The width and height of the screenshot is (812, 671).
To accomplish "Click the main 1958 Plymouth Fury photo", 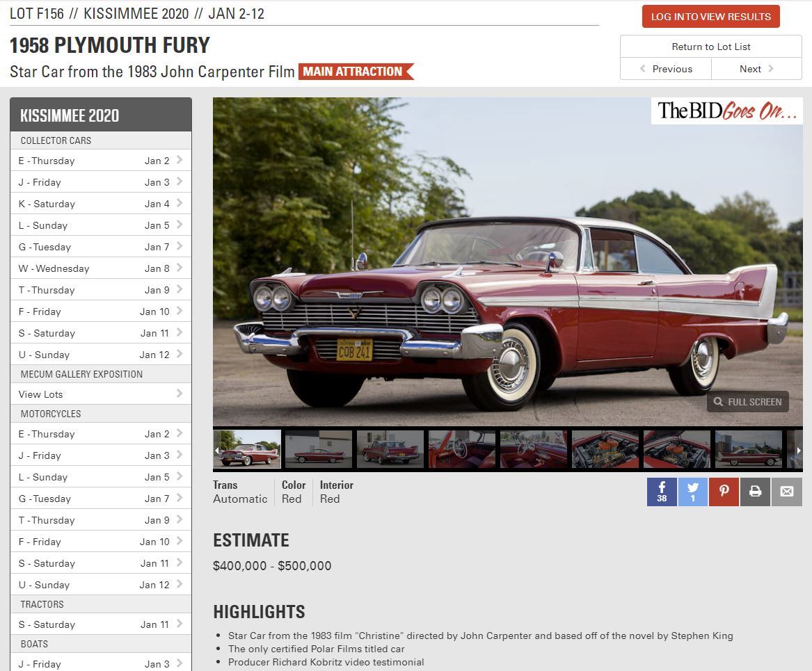I will click(x=507, y=261).
